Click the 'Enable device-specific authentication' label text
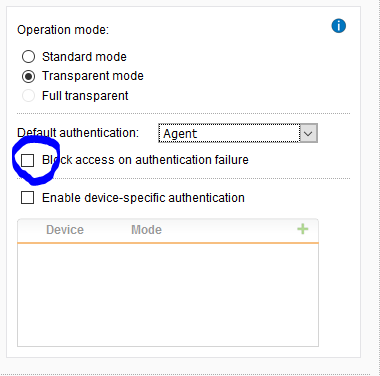 [143, 198]
